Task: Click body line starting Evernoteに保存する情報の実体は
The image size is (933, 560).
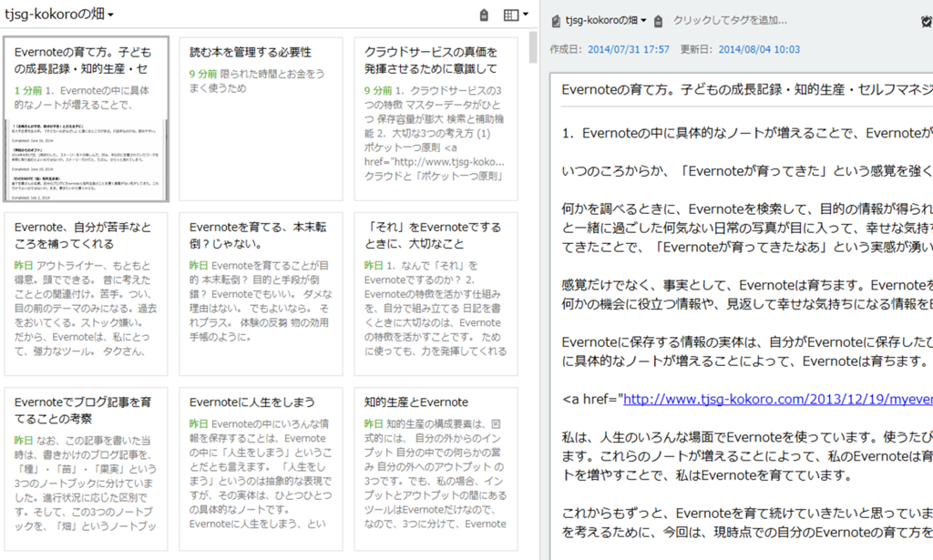Action: click(747, 342)
